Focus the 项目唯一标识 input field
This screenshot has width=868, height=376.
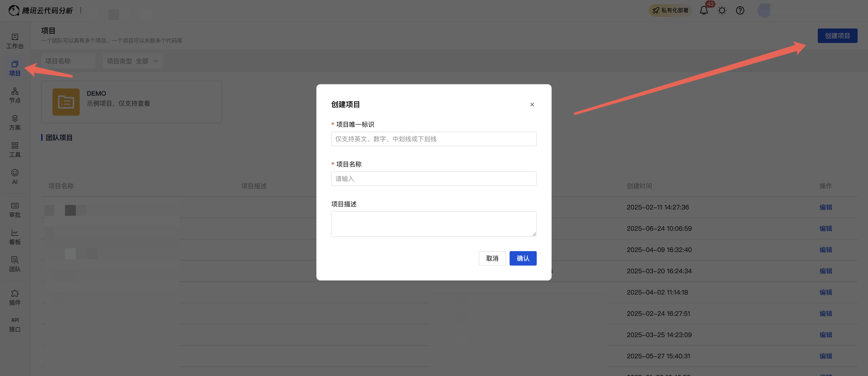[x=434, y=139]
